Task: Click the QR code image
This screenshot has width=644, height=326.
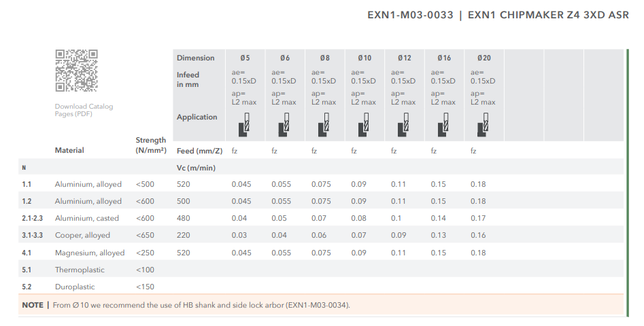Action: 76,71
